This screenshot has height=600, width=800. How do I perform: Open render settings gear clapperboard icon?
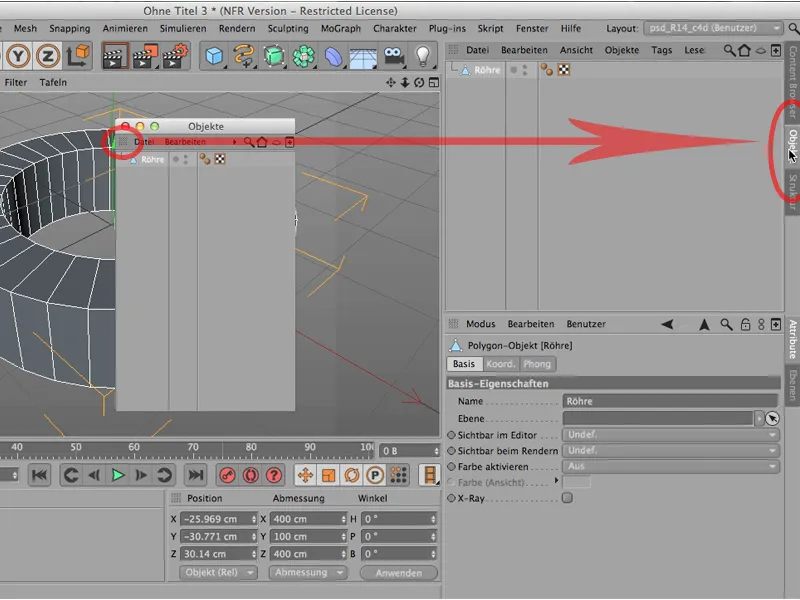(176, 56)
